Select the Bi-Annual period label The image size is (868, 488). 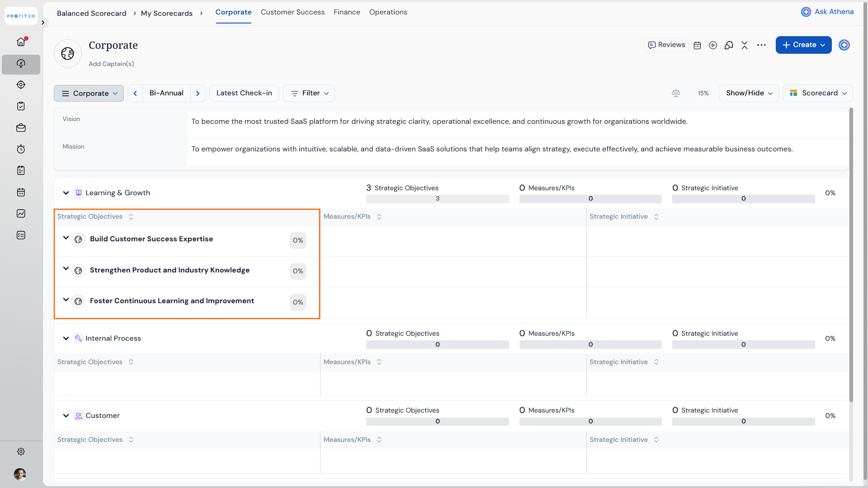(166, 93)
